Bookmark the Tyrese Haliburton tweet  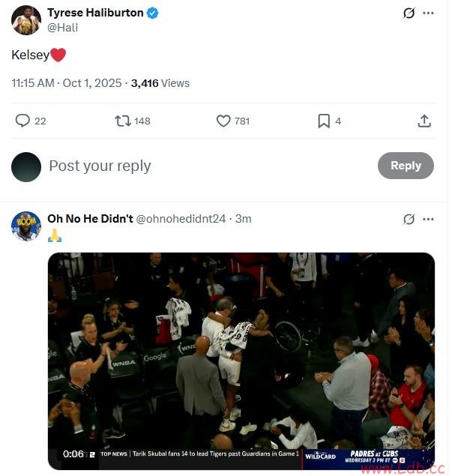[324, 121]
